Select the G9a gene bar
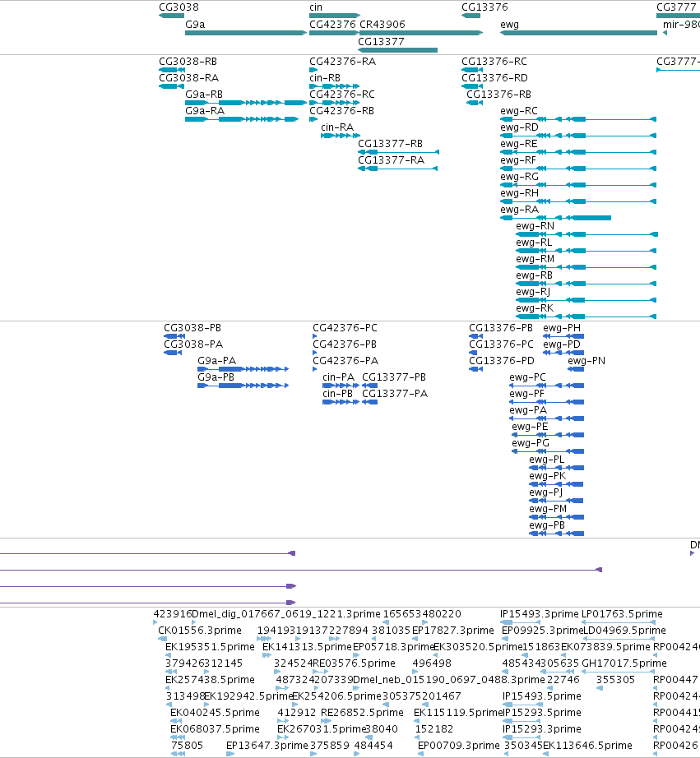 pos(246,33)
